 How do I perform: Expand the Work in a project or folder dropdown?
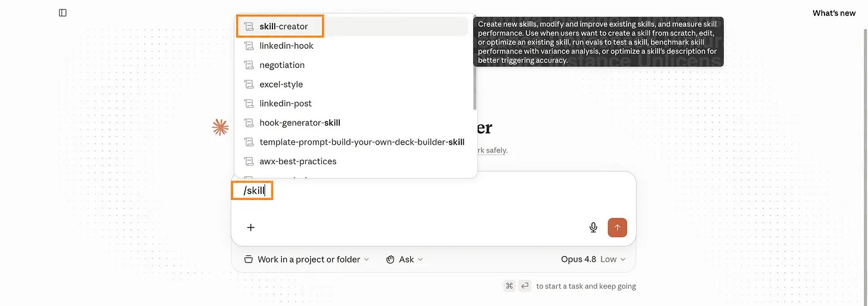(307, 260)
